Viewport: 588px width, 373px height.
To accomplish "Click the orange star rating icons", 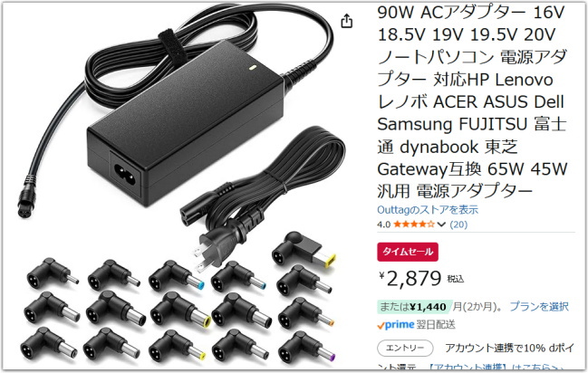I will coord(414,225).
